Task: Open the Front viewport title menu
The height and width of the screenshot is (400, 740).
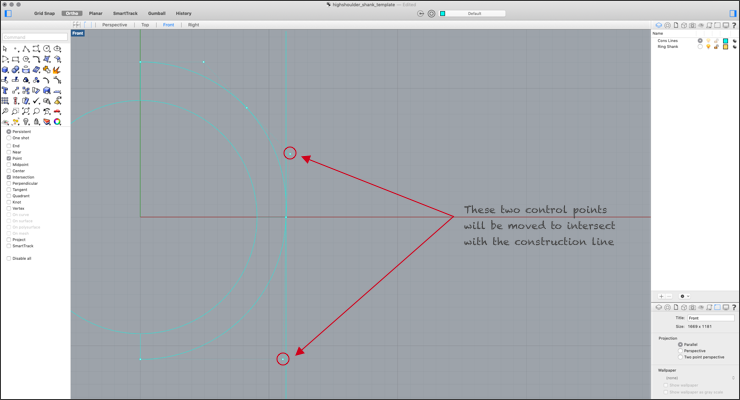Action: 78,33
